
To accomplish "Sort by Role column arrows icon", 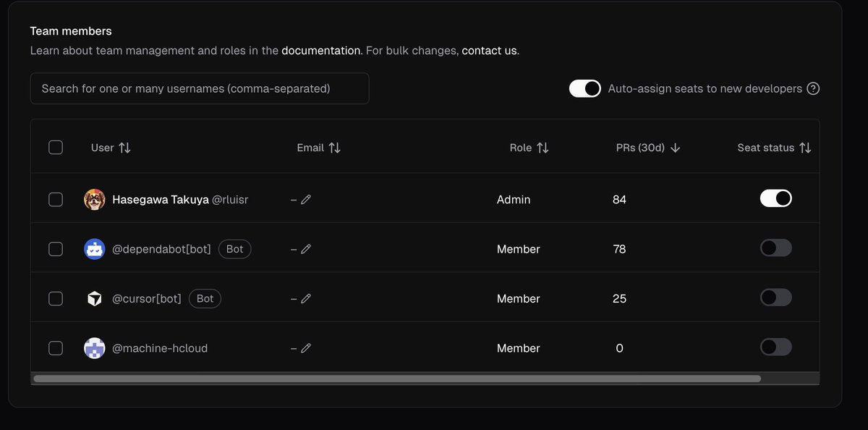I will pyautogui.click(x=542, y=148).
